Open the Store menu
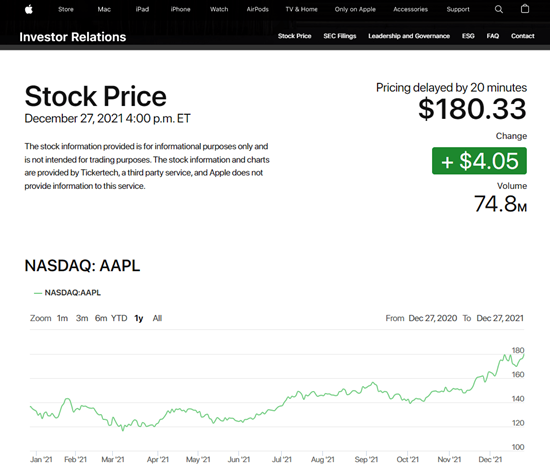The height and width of the screenshot is (476, 550). 66,9
